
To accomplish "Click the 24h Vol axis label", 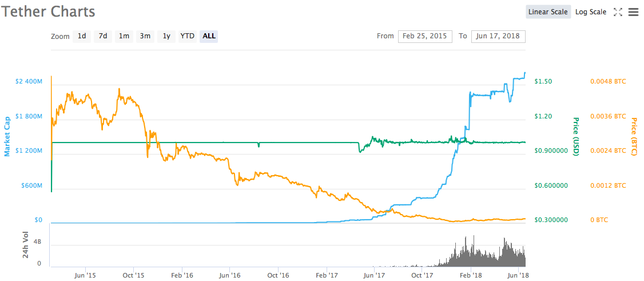I will (x=26, y=244).
